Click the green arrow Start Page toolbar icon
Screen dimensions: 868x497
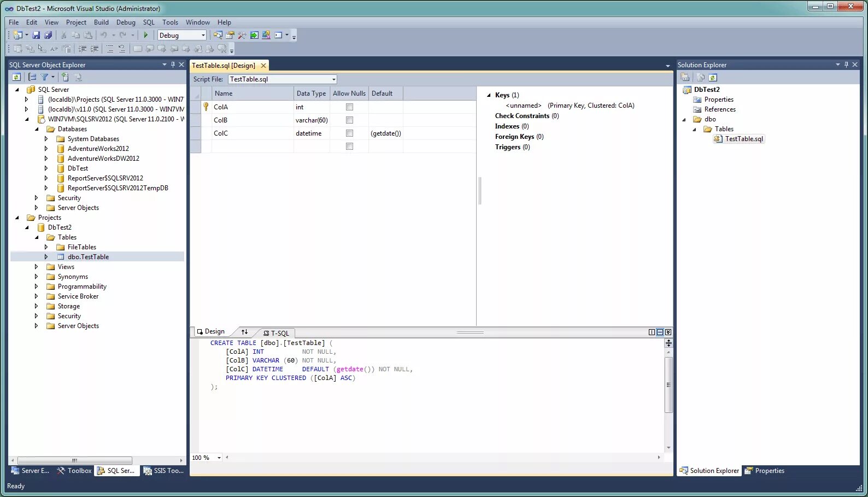point(254,35)
